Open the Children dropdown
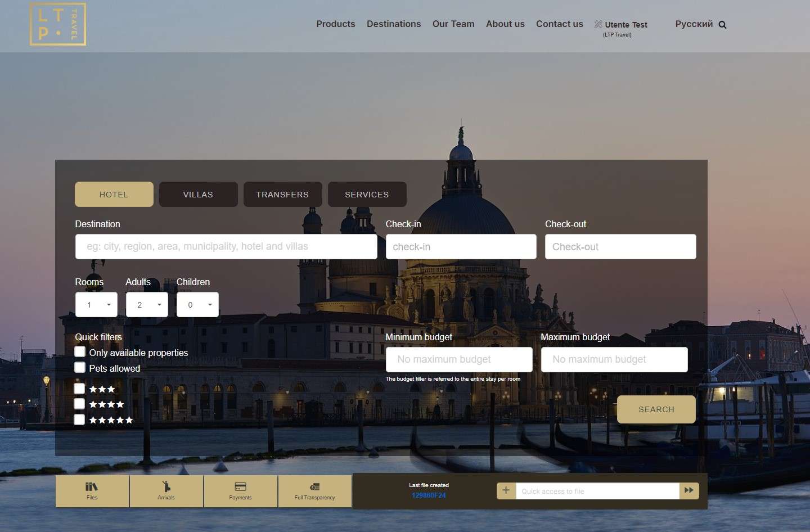This screenshot has width=810, height=532. pyautogui.click(x=197, y=304)
